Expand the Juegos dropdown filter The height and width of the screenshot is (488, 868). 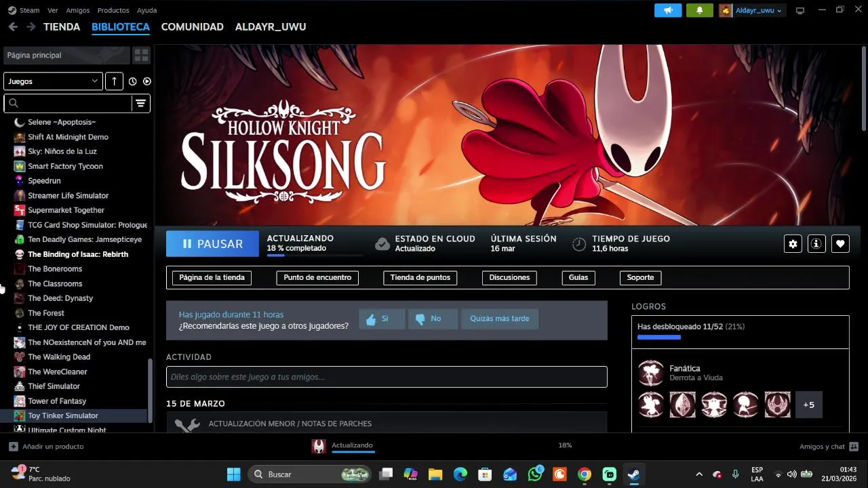tap(53, 81)
